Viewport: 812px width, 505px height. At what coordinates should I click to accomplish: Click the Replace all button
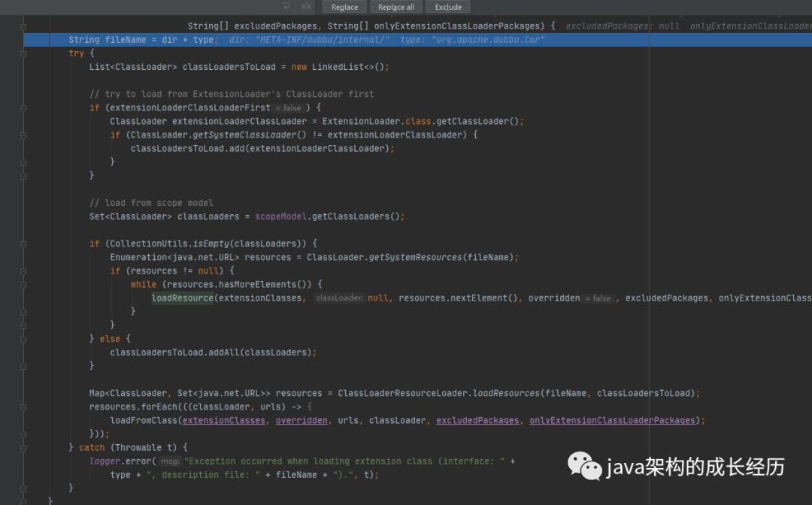coord(396,7)
